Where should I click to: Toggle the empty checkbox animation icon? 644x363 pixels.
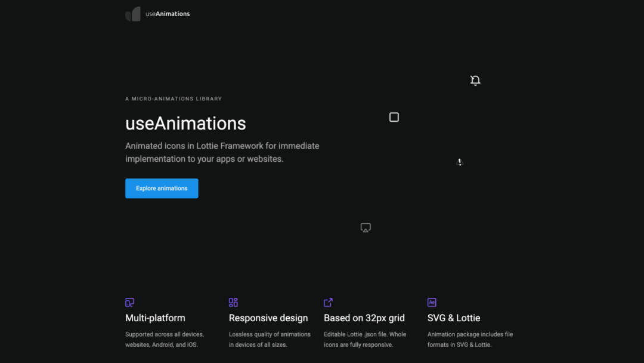(x=394, y=117)
